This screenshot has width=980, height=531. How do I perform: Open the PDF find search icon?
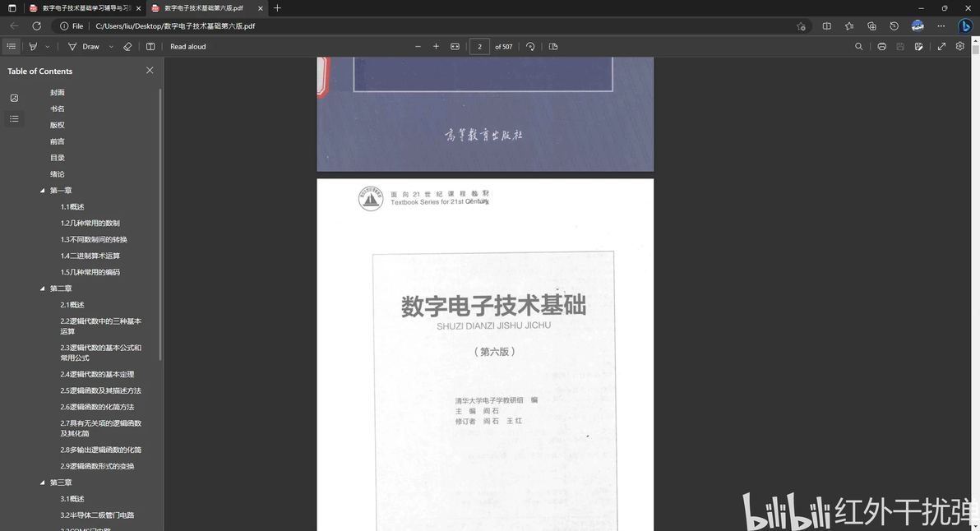[x=859, y=46]
